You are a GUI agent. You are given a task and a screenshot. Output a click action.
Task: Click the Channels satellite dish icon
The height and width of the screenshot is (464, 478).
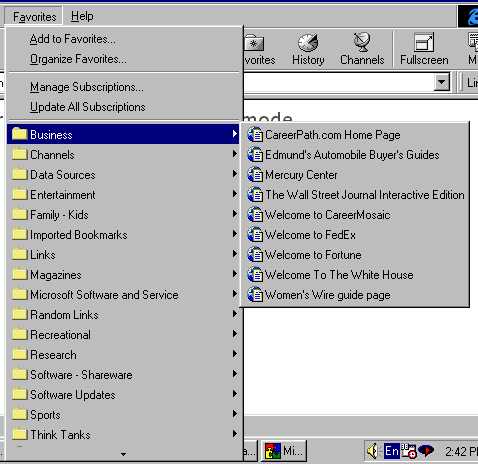(x=362, y=42)
